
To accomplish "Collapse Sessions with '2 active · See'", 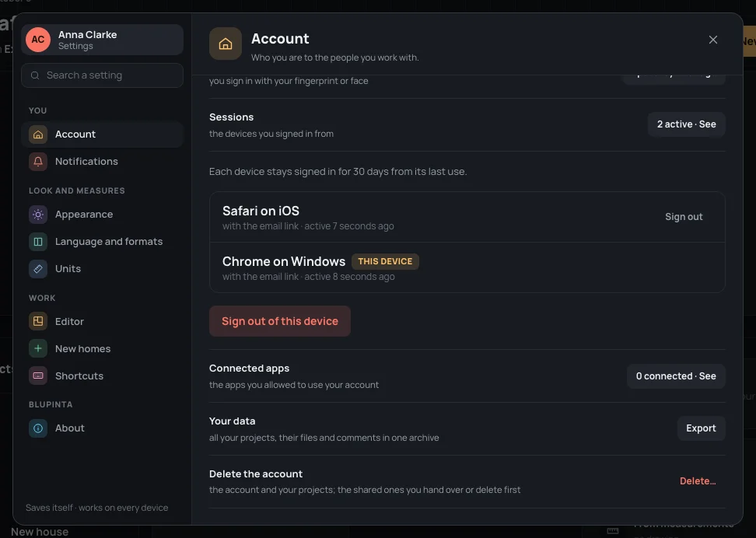I will pos(686,124).
